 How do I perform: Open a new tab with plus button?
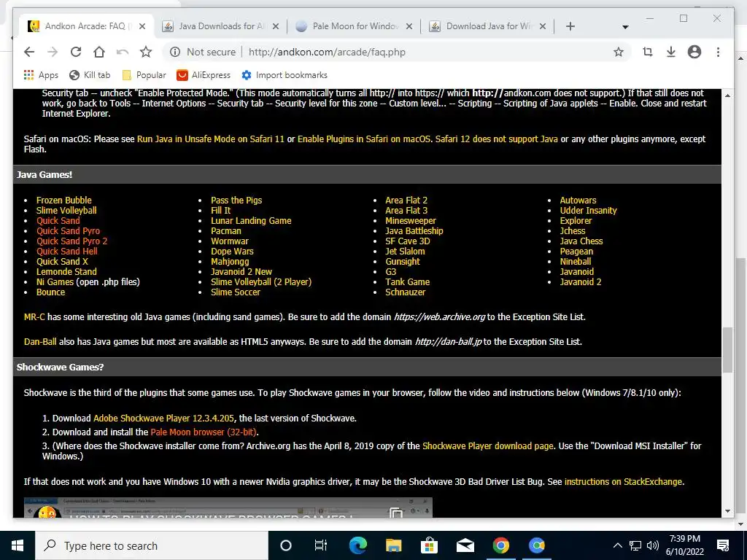[570, 26]
